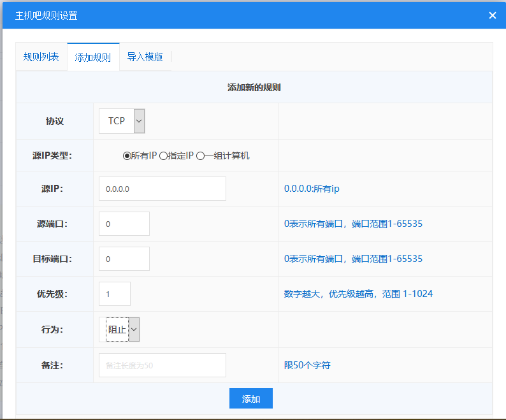Select the 一组计算机 radio option
Screen dimensions: 506x420
point(200,156)
